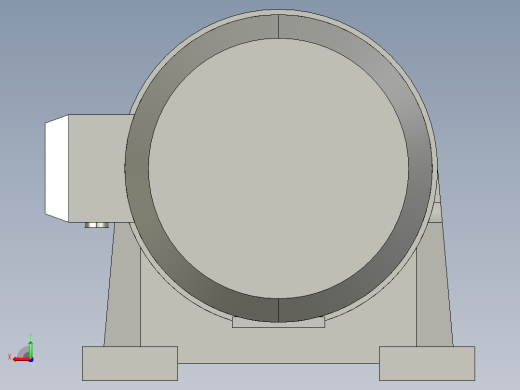Select the large central circular end face
Screen dimensions: 520x390
(278, 168)
